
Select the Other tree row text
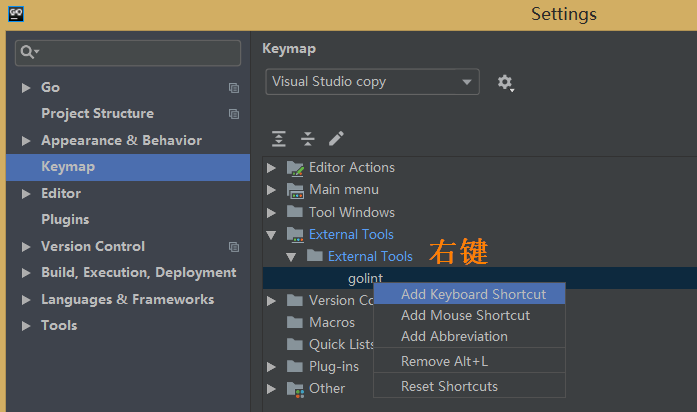[327, 388]
